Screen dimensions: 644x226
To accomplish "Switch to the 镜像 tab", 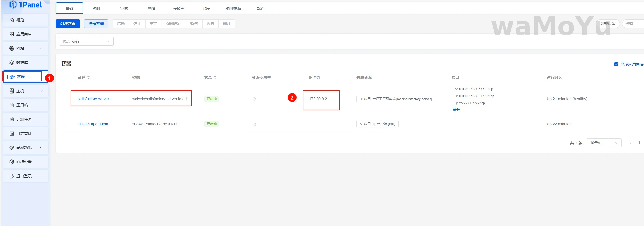I will (124, 8).
